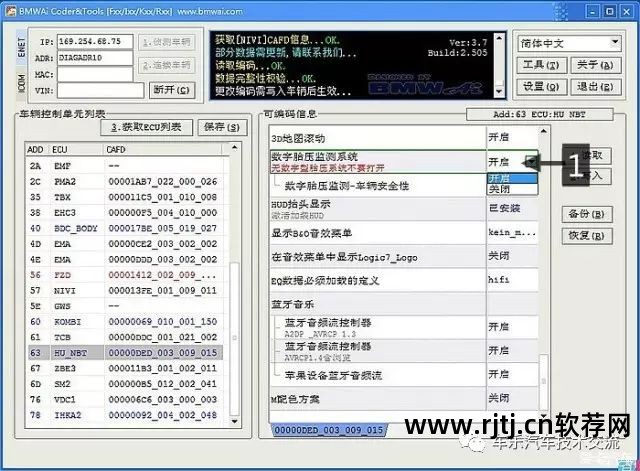Click 恢复(R) restore button
Image resolution: width=640 pixels, height=471 pixels.
point(587,236)
